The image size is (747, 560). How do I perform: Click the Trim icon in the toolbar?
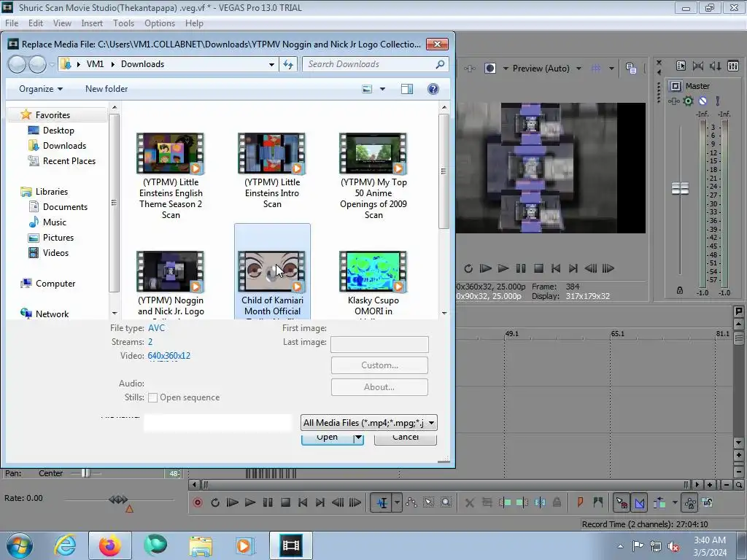click(487, 502)
